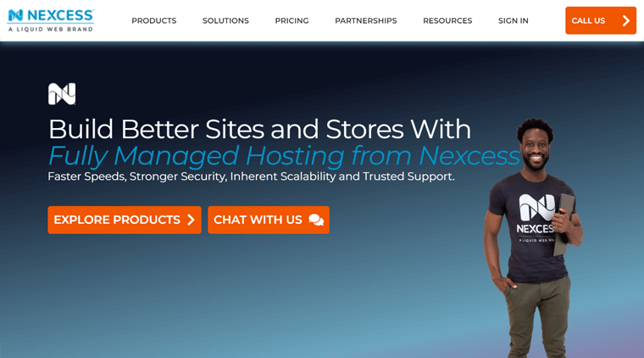
Task: Click the Explore Products button
Action: [125, 220]
